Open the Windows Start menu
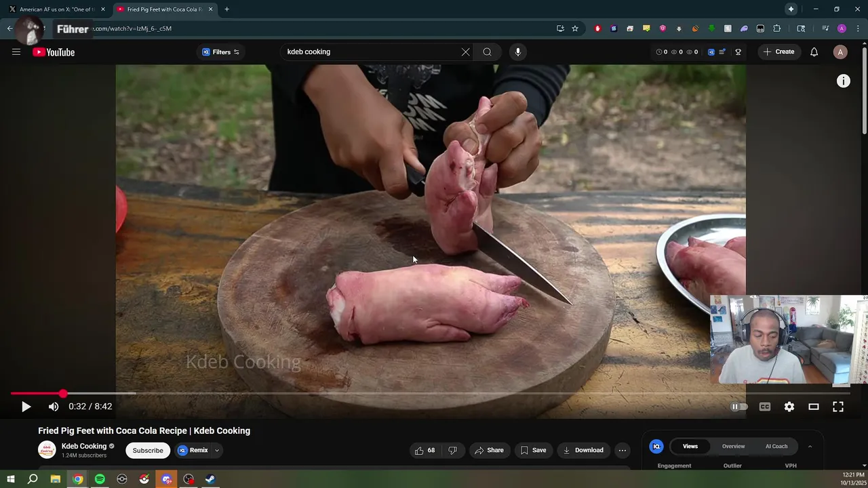 [x=11, y=479]
